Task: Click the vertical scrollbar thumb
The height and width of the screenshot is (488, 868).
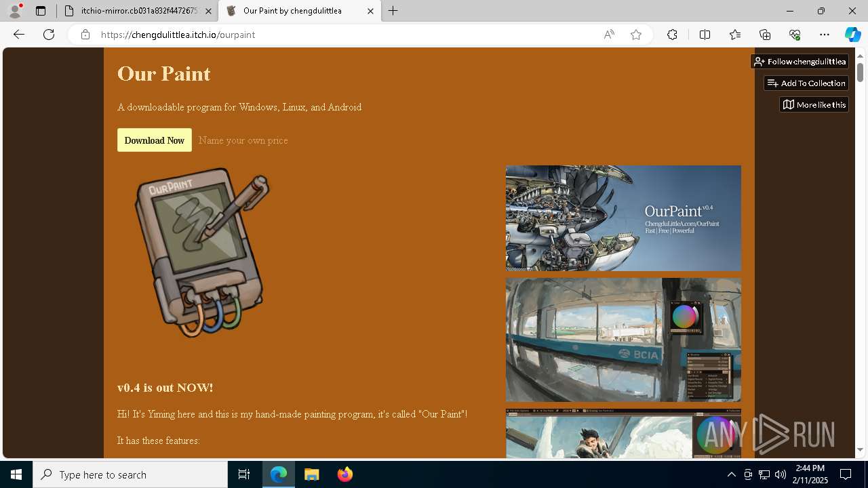Action: [861, 72]
